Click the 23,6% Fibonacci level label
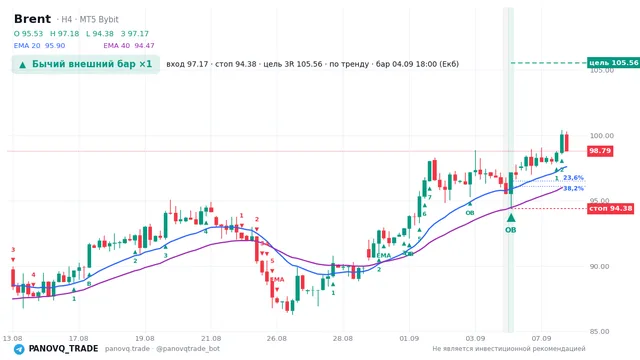The height and width of the screenshot is (360, 640). point(573,178)
